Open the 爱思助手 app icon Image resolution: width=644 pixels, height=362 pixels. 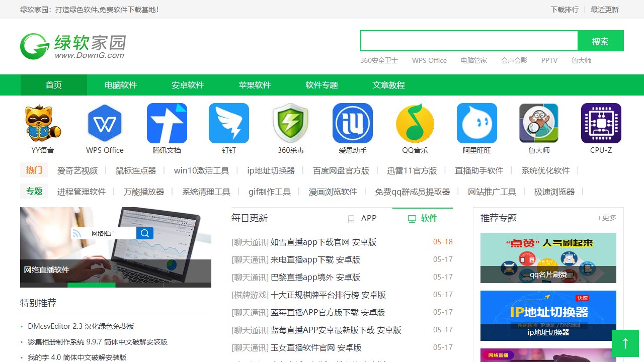point(353,123)
